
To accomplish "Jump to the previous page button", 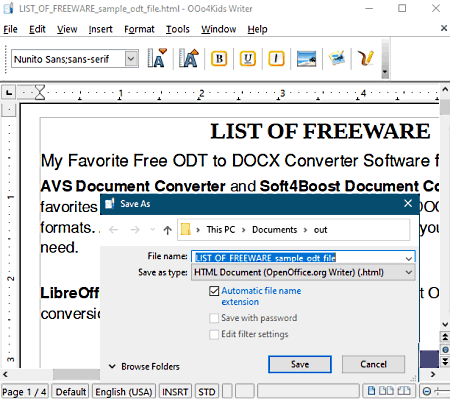I will click(445, 337).
